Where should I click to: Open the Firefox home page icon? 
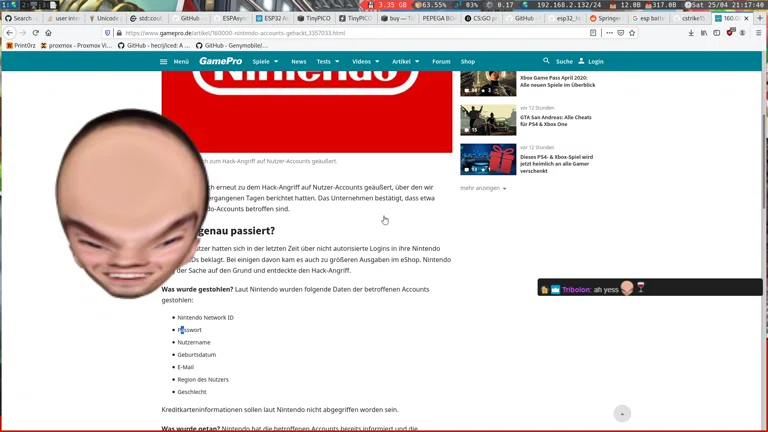pos(48,33)
